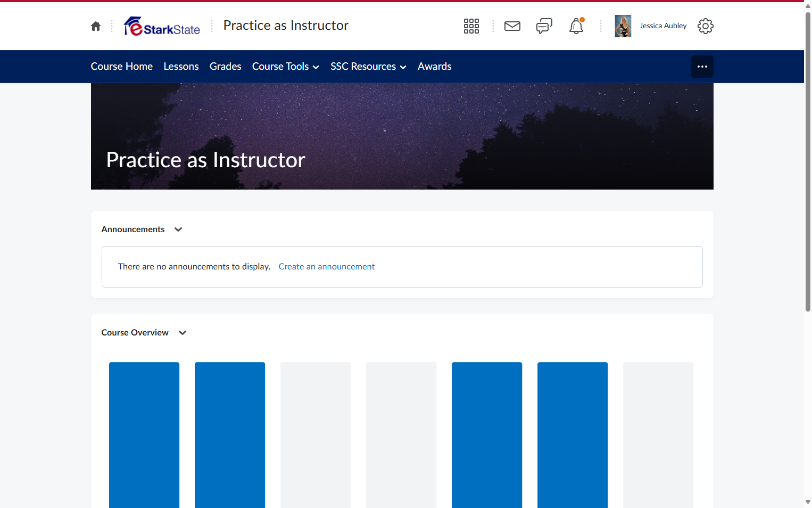
Task: Click the eStarkState logo
Action: click(162, 26)
